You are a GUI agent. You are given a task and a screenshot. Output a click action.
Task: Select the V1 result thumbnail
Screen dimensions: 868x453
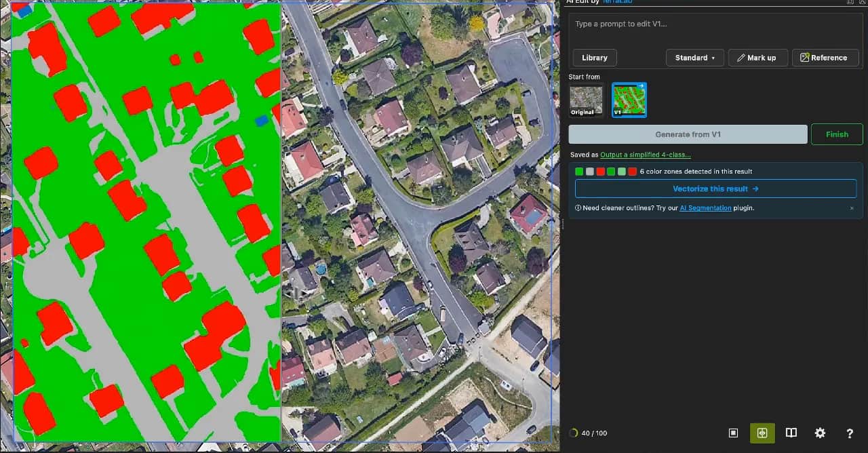point(629,100)
